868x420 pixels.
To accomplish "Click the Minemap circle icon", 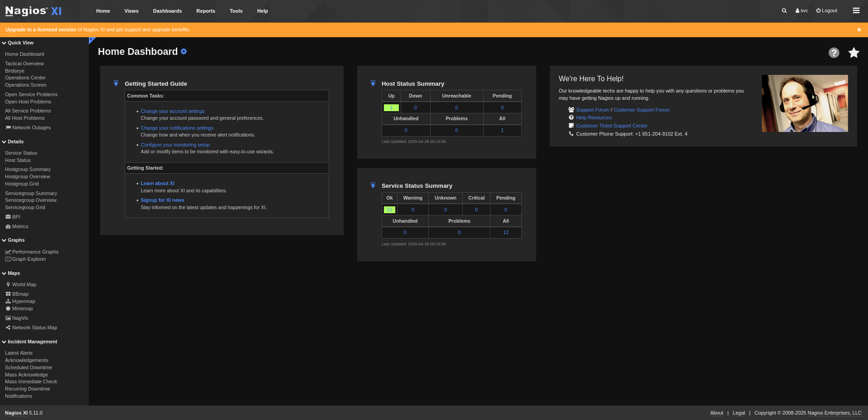I will 8,308.
